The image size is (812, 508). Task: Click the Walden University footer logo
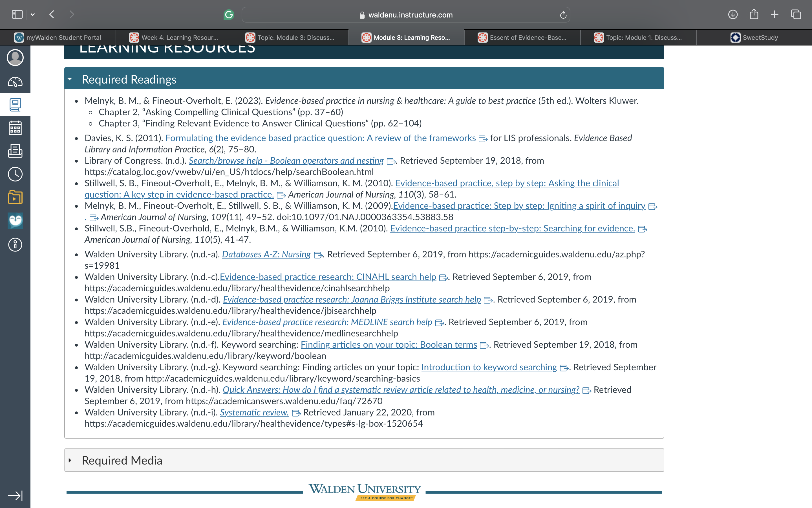pos(364,492)
